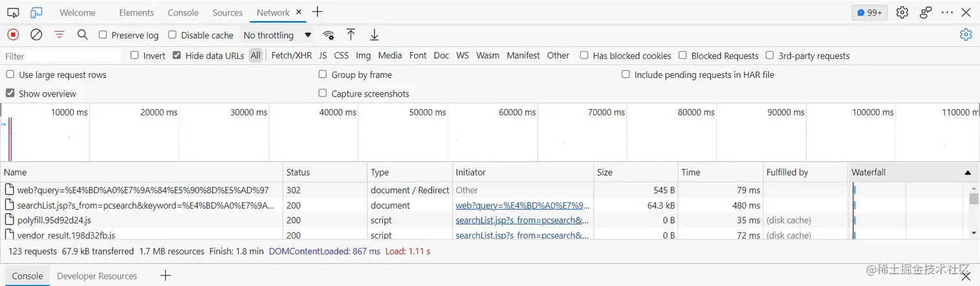Viewport: 980px width, 286px height.
Task: Filter requests by Fetch/XHR
Action: click(x=291, y=56)
